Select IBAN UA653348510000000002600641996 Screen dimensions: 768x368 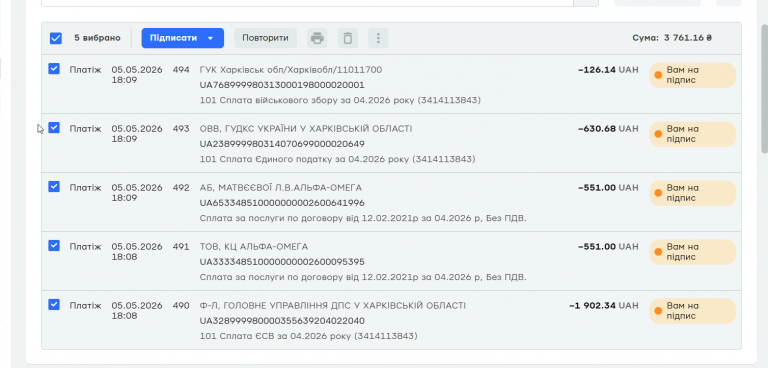click(282, 203)
